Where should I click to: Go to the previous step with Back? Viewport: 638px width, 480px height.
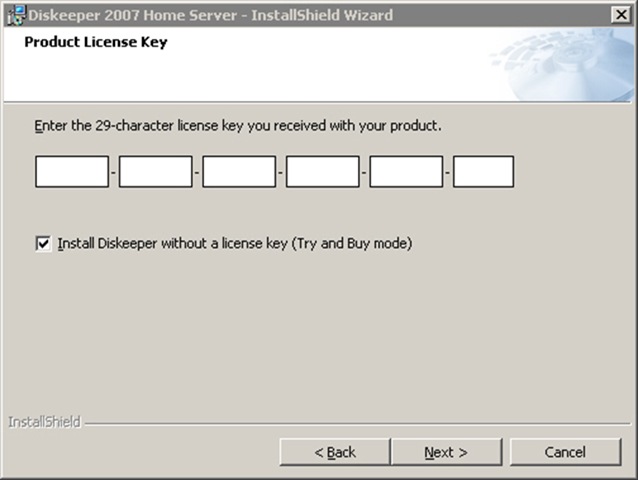335,452
